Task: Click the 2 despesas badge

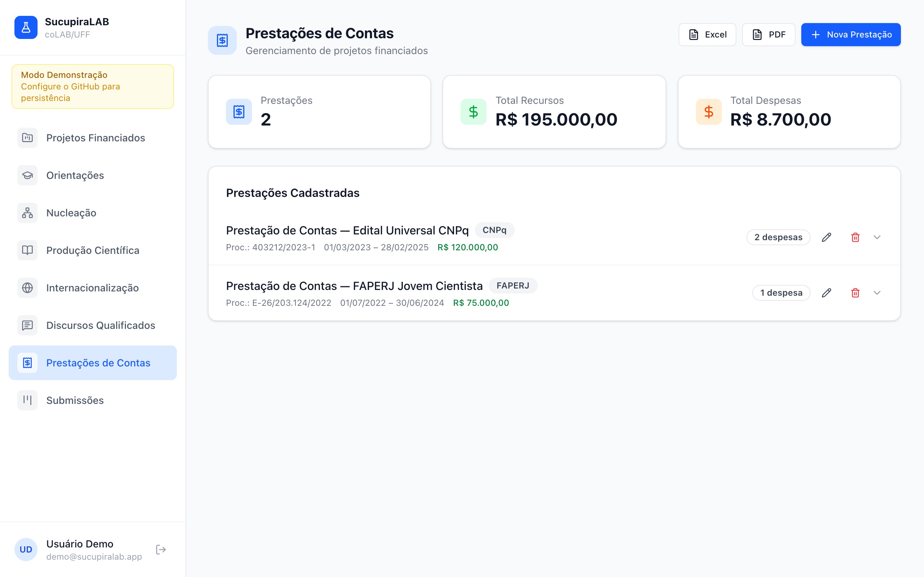Action: [x=778, y=237]
